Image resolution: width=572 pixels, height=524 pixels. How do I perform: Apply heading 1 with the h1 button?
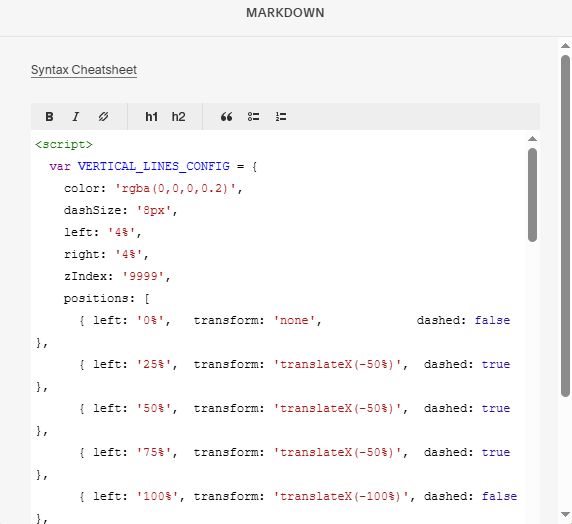pyautogui.click(x=151, y=117)
